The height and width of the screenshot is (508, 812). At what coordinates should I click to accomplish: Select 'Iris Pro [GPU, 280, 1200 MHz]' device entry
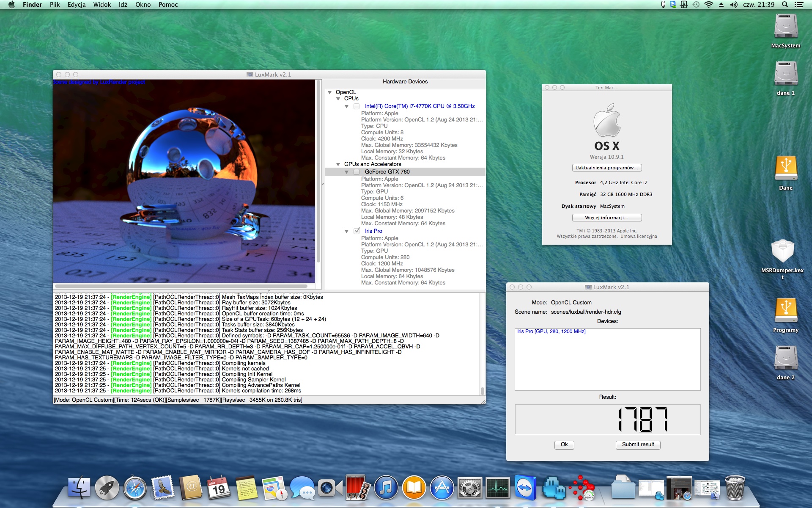coord(551,331)
